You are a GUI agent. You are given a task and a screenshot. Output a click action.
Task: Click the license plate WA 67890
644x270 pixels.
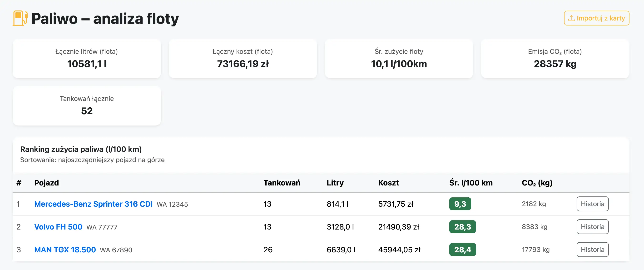(x=116, y=250)
